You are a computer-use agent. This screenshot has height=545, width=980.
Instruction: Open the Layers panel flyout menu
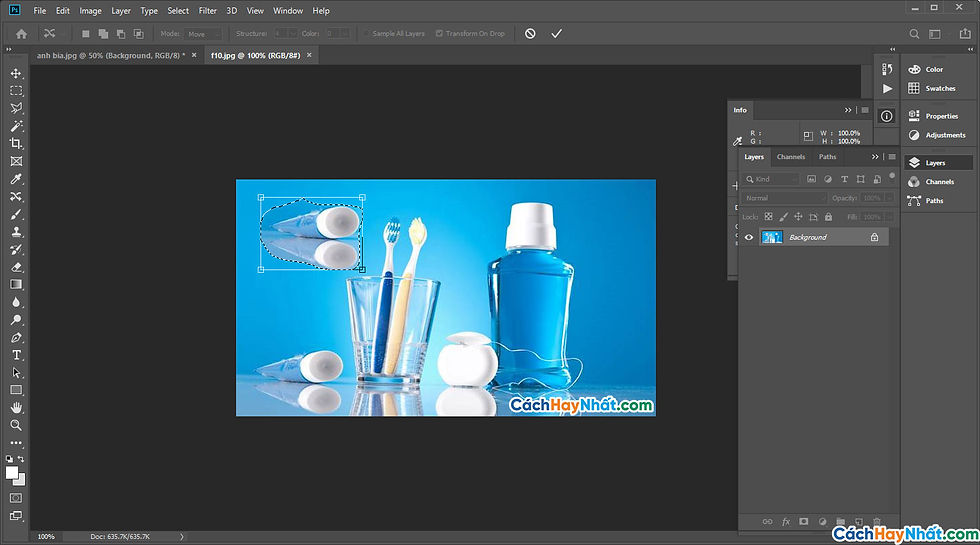point(892,157)
